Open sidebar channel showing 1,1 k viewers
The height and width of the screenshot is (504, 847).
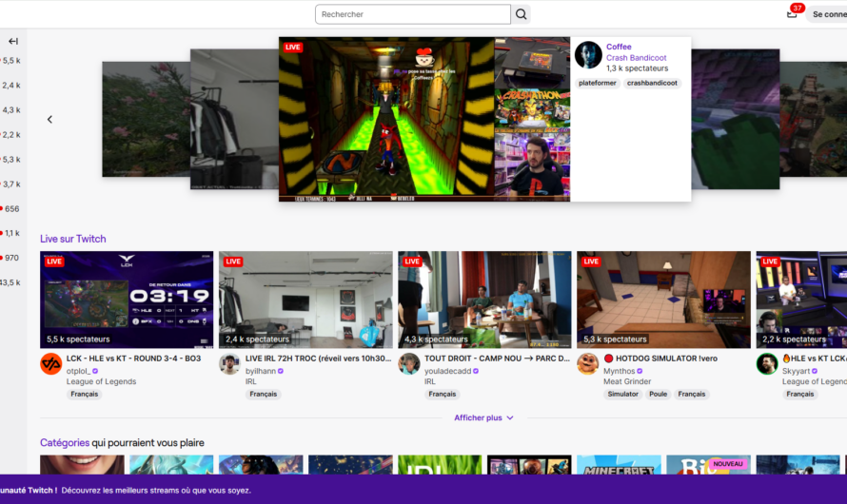coord(10,233)
